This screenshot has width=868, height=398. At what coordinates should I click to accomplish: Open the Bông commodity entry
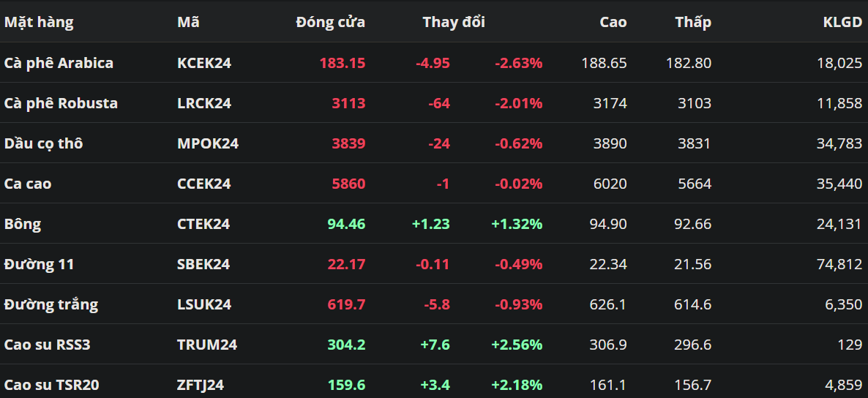click(23, 224)
